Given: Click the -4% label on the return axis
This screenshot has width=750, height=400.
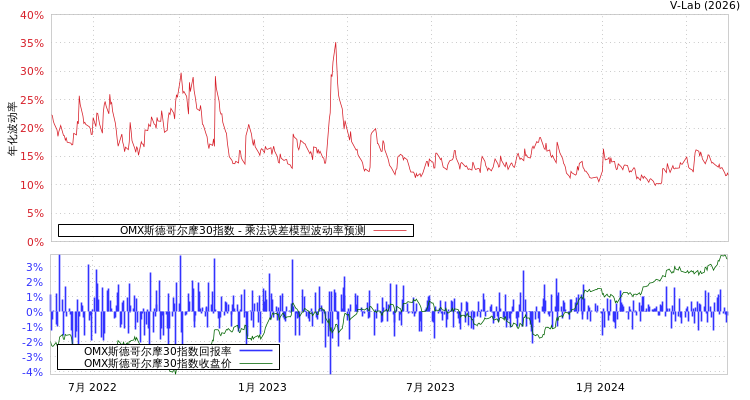Looking at the screenshot, I should (x=33, y=372).
